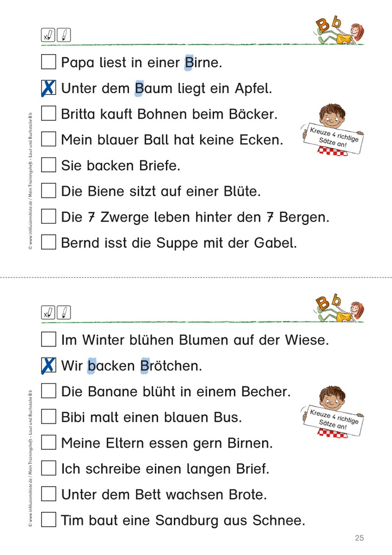Click the marker pen icon in the lower exercise
This screenshot has height=555, width=392.
63,313
